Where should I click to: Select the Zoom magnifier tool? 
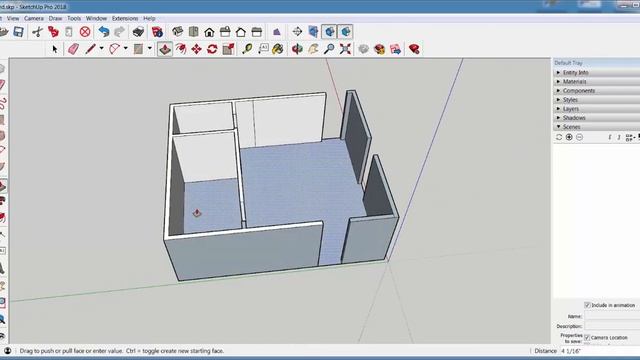329,49
